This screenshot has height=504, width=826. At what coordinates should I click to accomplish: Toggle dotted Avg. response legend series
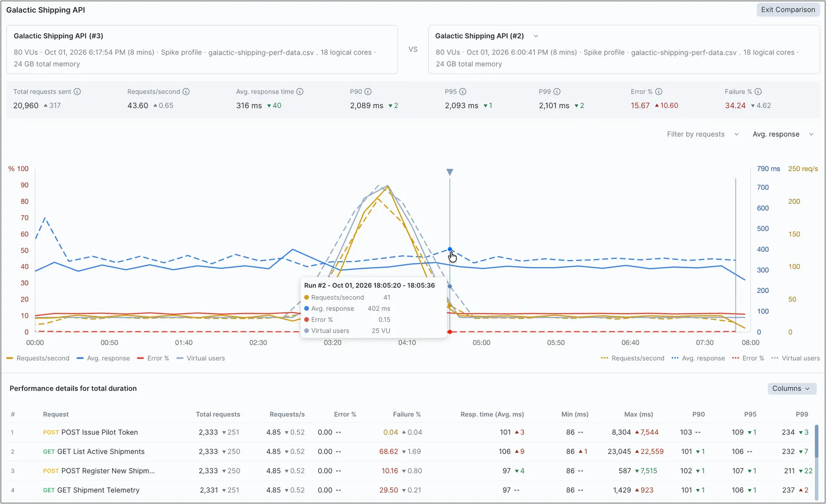click(698, 359)
